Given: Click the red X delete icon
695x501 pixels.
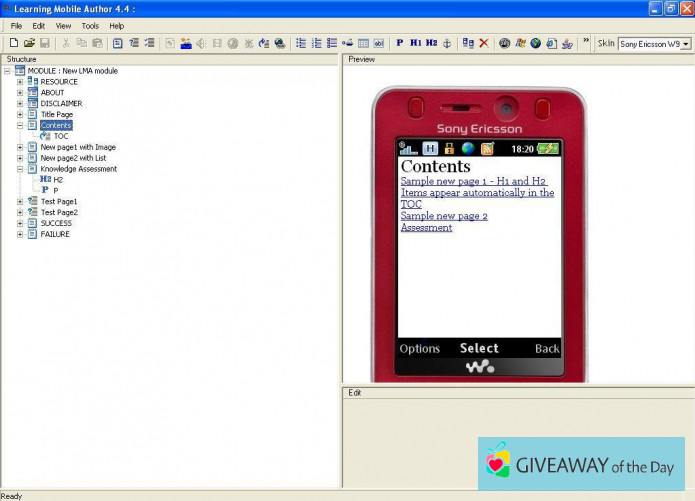Looking at the screenshot, I should (484, 43).
